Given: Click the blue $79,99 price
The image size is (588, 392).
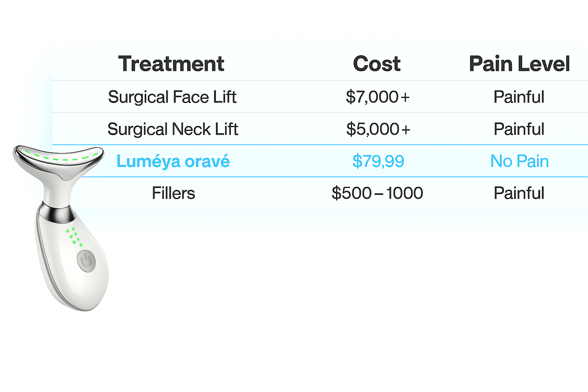Looking at the screenshot, I should [378, 161].
